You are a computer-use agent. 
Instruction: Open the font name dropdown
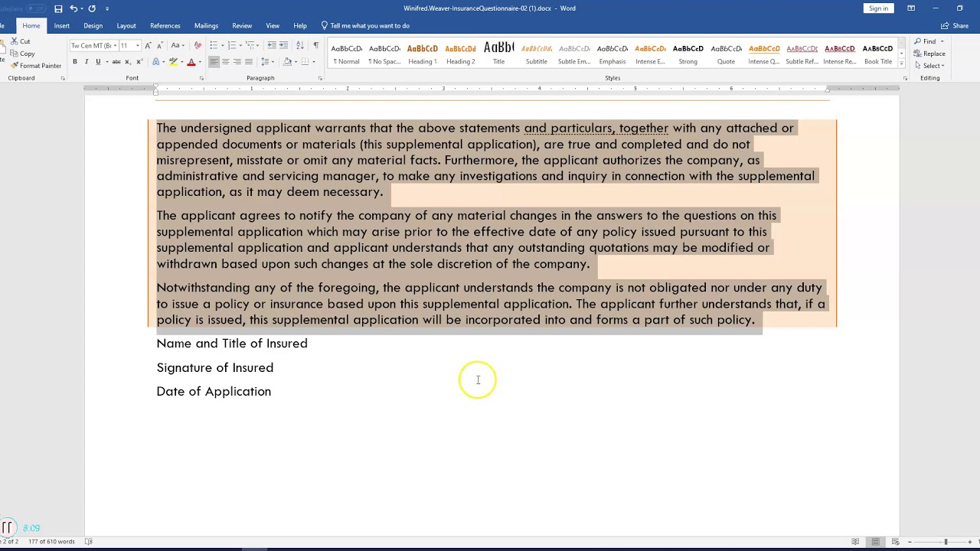[x=115, y=45]
